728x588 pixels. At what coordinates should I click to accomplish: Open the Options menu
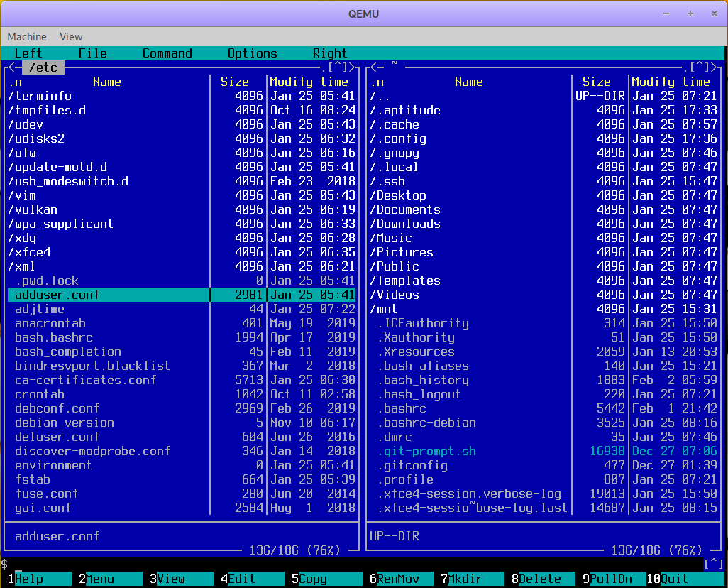coord(252,53)
